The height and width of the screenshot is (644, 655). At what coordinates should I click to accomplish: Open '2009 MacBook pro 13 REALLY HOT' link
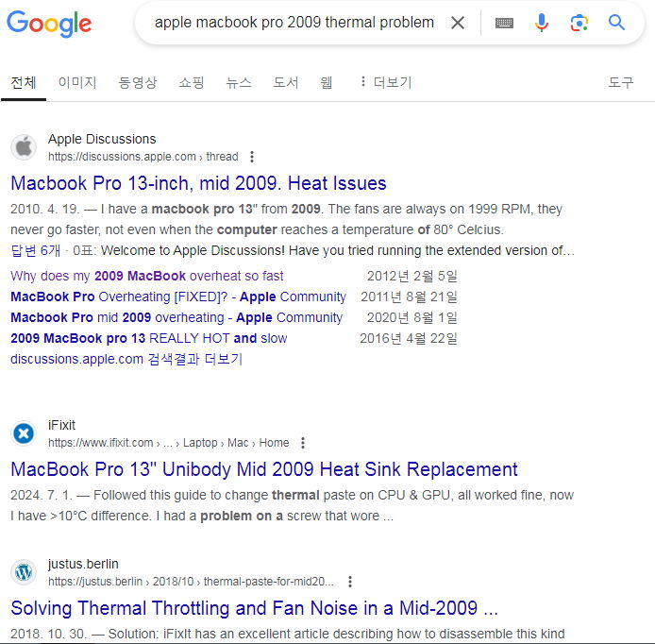[149, 338]
